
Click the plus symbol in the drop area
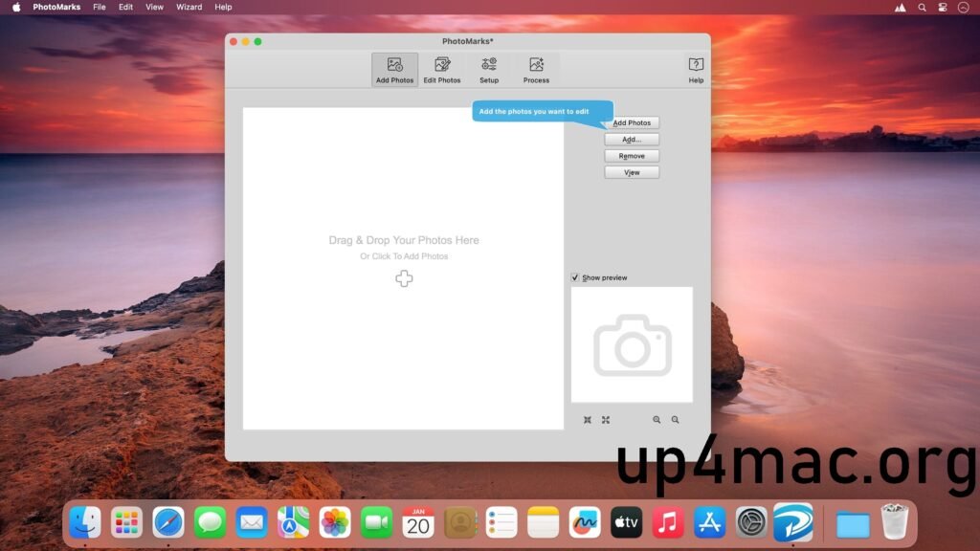pyautogui.click(x=404, y=278)
